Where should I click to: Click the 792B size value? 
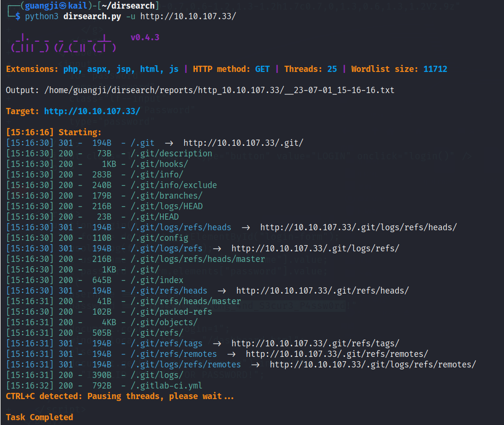(x=102, y=386)
